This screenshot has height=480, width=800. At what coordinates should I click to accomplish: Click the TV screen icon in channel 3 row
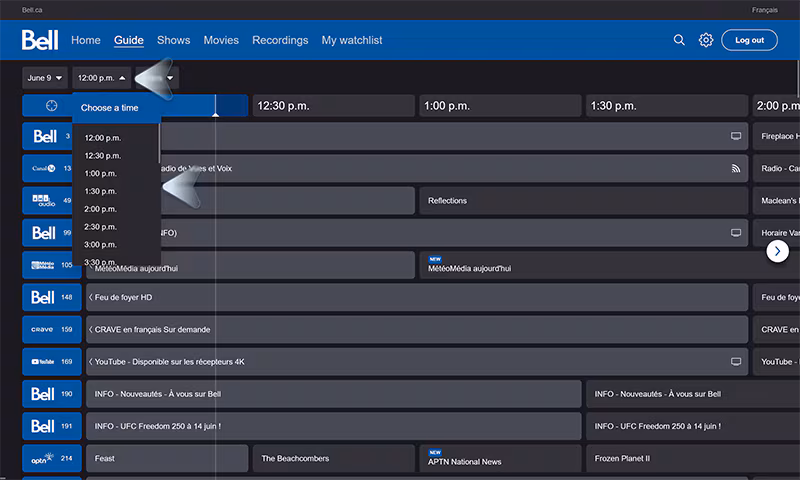[x=736, y=136]
